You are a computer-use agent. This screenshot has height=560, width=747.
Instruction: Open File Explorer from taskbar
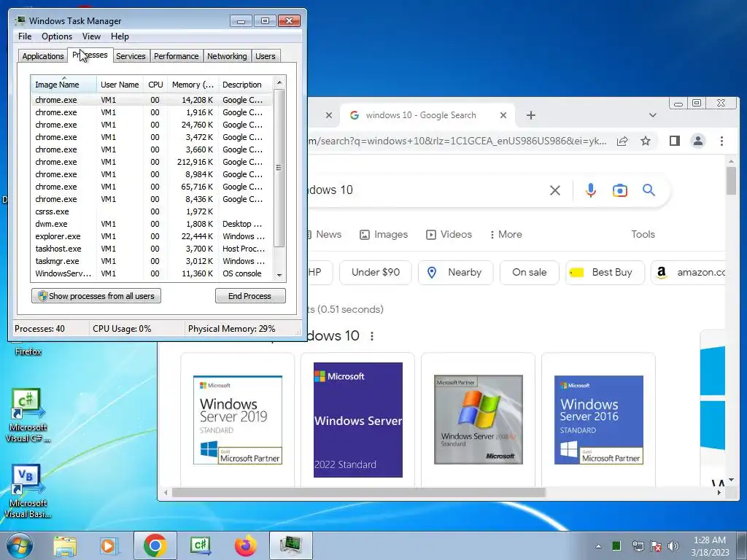[x=65, y=546]
